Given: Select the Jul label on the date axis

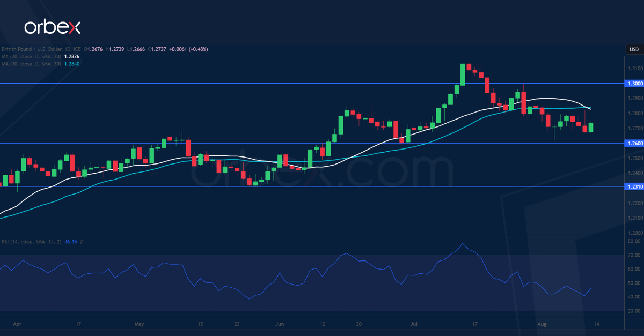Looking at the screenshot, I should point(413,324).
